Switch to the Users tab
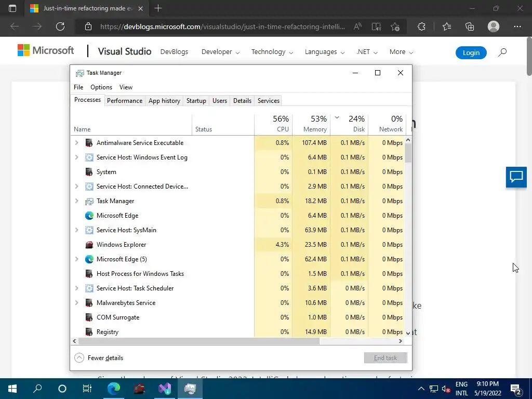This screenshot has width=532, height=399. coord(220,101)
